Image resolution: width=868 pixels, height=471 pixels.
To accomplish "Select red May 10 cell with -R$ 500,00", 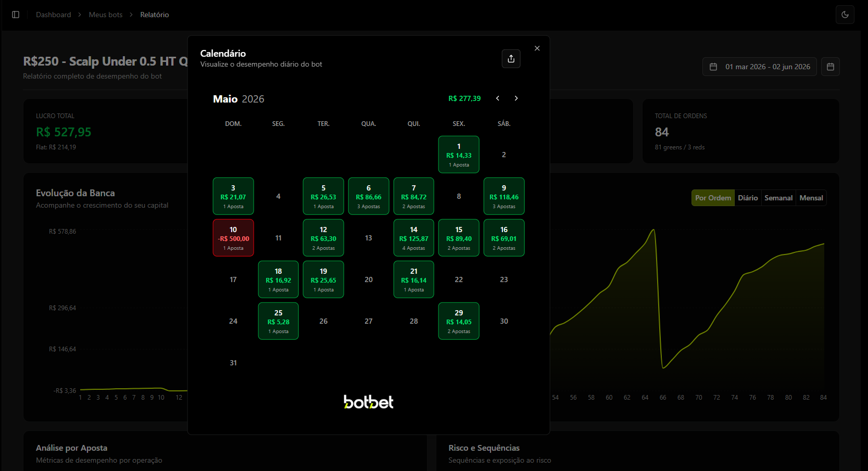I will 233,238.
